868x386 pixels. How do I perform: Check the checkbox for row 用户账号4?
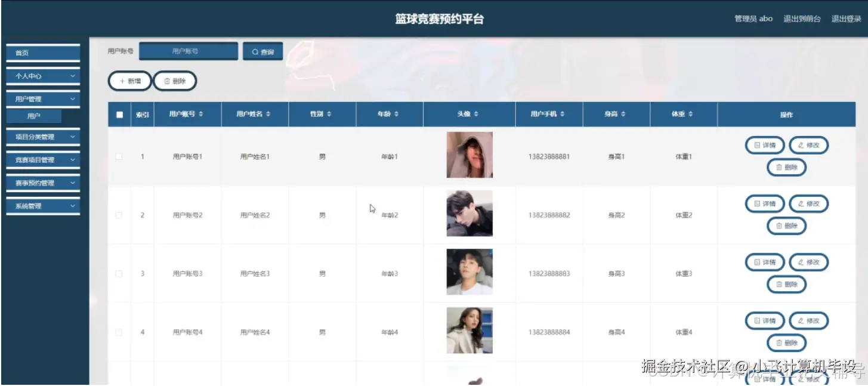coord(119,332)
